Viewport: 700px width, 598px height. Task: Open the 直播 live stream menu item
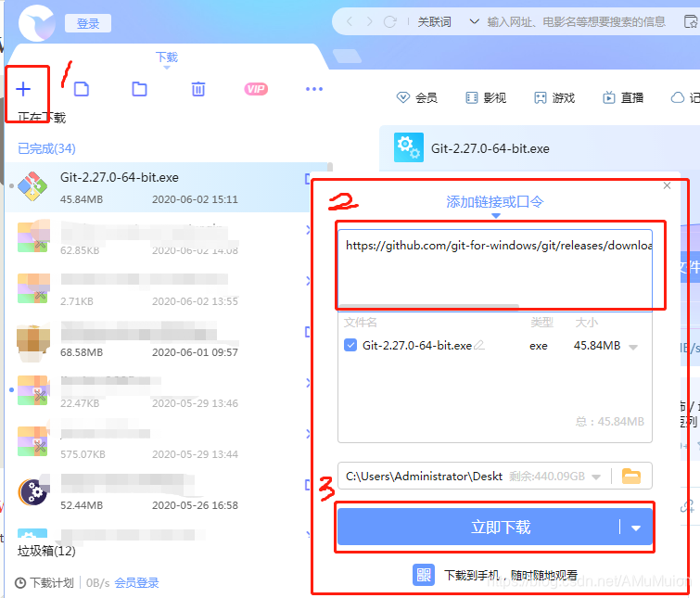click(x=623, y=97)
